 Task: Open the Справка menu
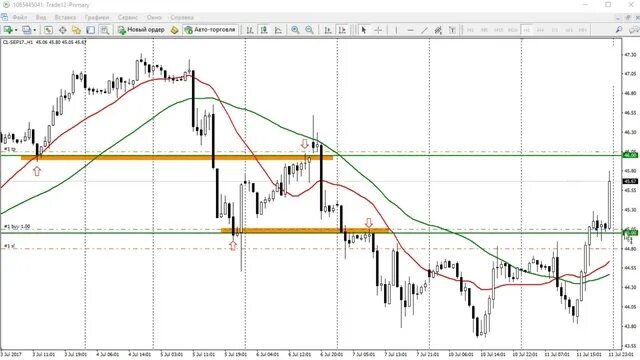pos(182,18)
